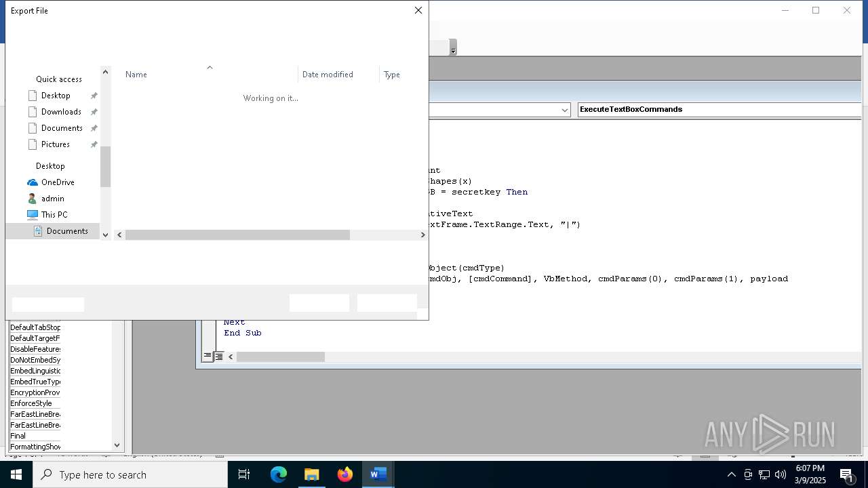Open Downloads in Quick access

(61, 112)
